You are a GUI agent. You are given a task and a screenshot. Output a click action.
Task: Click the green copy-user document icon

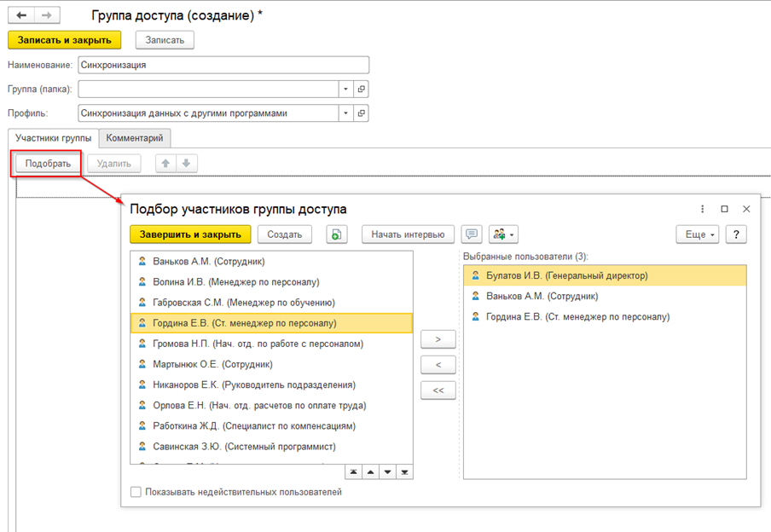tap(337, 234)
